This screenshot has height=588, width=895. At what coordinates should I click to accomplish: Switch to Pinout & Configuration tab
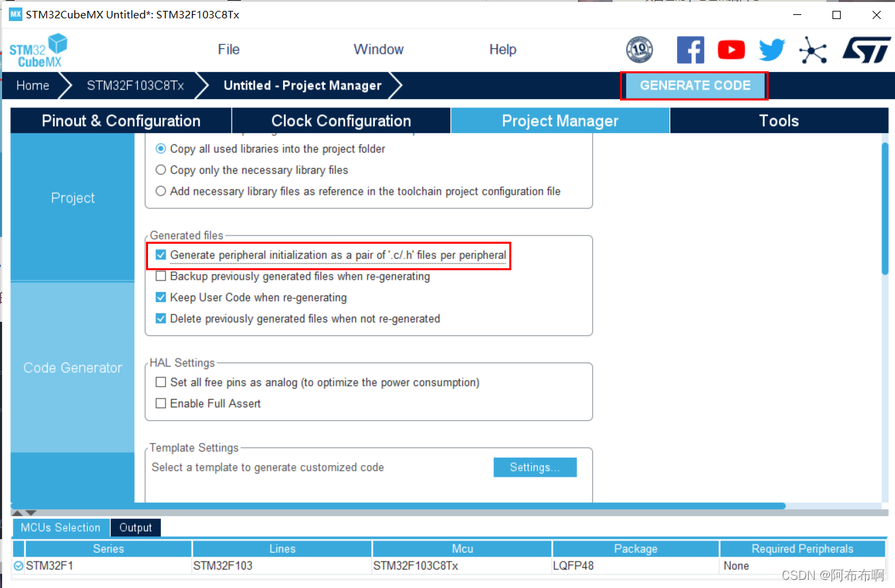pyautogui.click(x=121, y=121)
